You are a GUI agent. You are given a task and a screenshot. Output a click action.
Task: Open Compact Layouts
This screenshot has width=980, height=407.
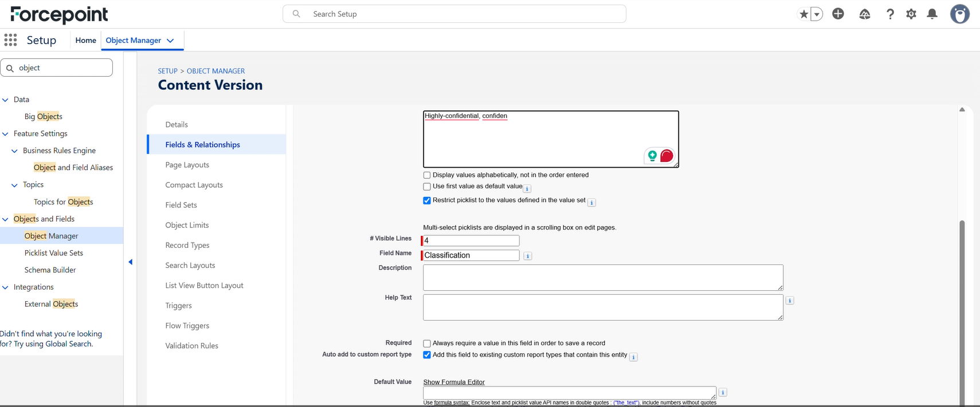pos(194,184)
